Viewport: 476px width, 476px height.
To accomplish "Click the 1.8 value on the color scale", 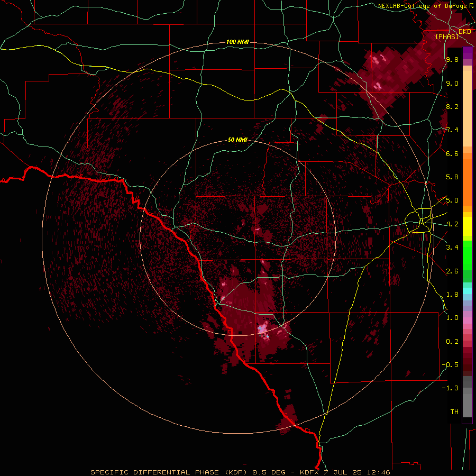I will point(452,295).
